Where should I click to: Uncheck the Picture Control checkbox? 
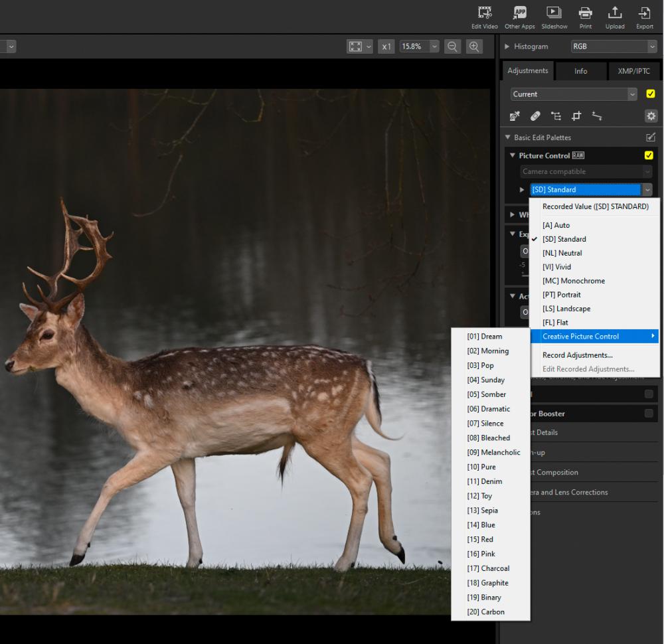point(648,155)
